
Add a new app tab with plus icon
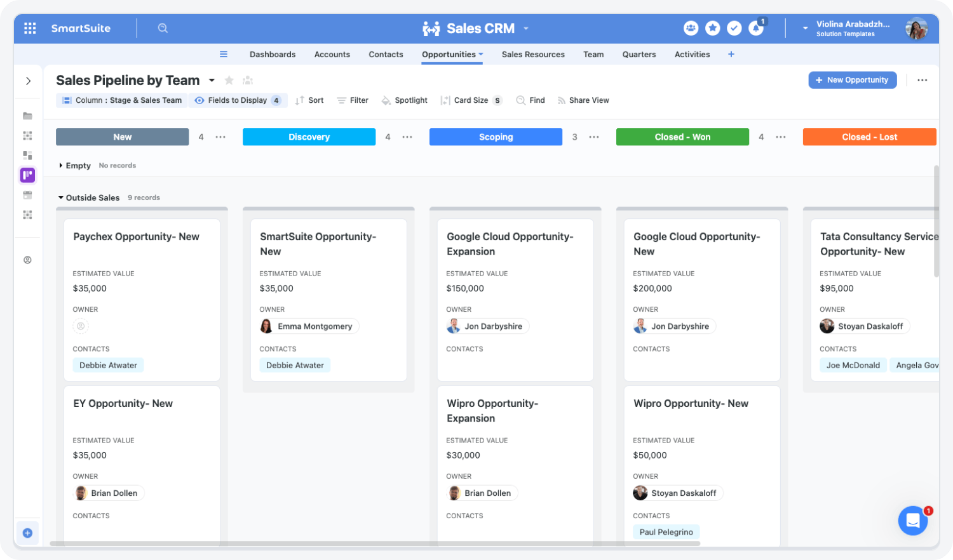point(731,54)
